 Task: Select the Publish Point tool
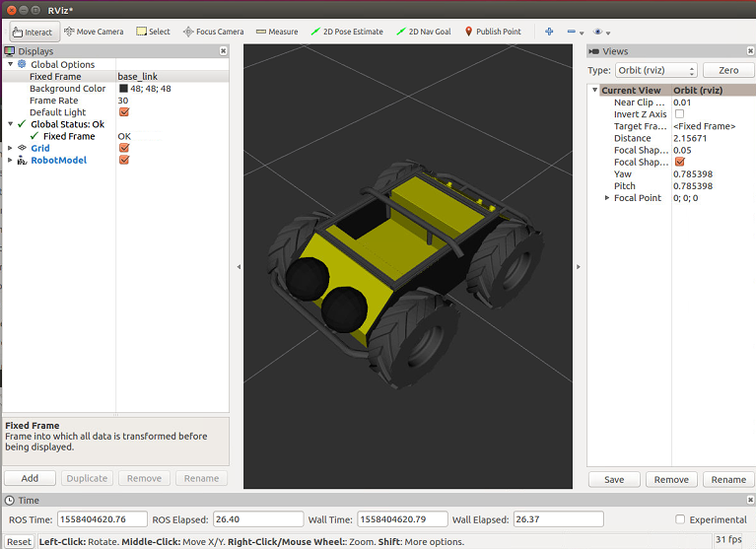(492, 32)
